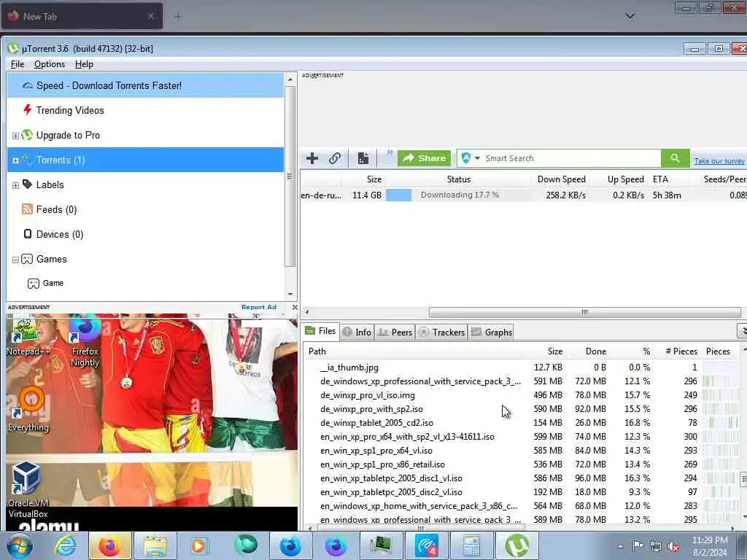Open search provider shield dropdown
The width and height of the screenshot is (747, 560).
pos(471,158)
